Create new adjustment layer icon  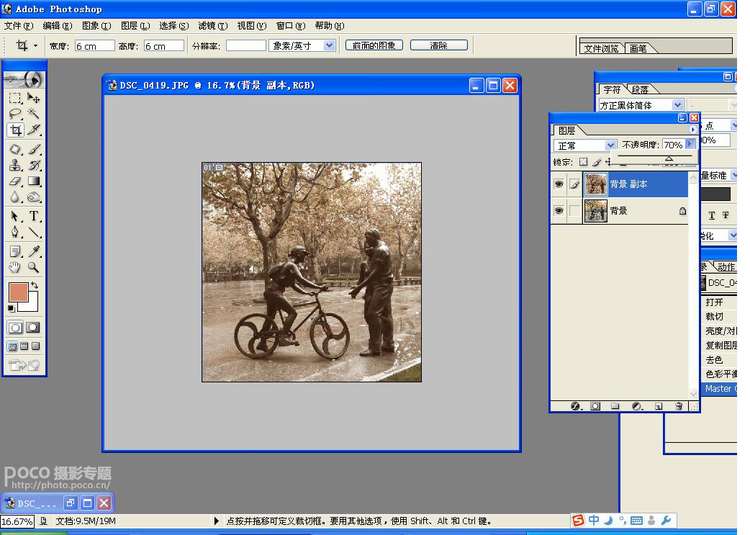637,406
